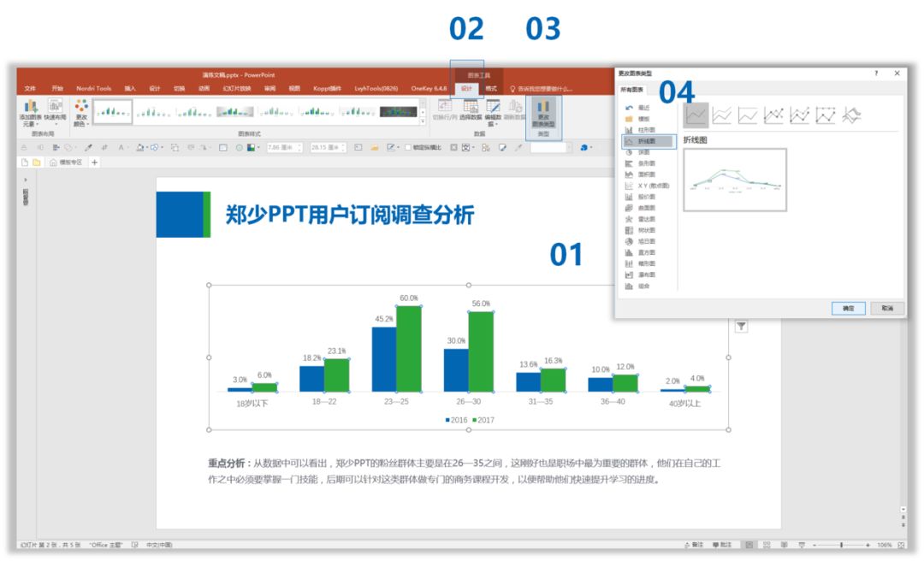Click the 更改图表类型 change chart type button
The image size is (924, 561).
(542, 113)
